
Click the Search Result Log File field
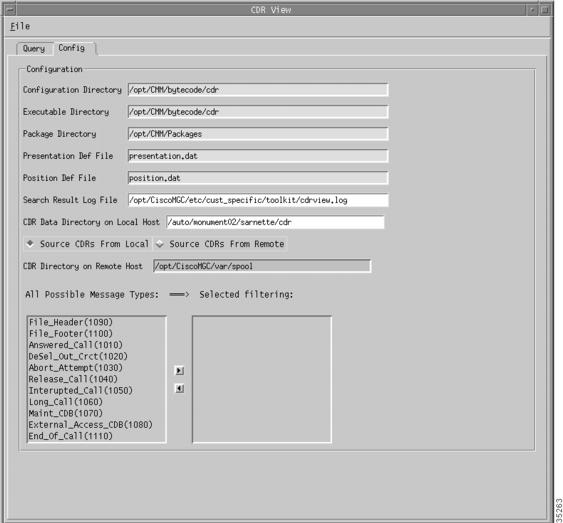(x=258, y=200)
